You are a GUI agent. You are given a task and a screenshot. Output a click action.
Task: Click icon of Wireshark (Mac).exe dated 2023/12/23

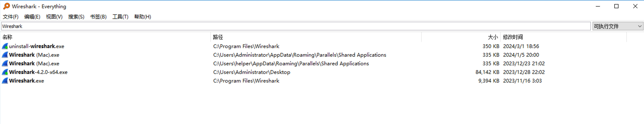pos(5,64)
